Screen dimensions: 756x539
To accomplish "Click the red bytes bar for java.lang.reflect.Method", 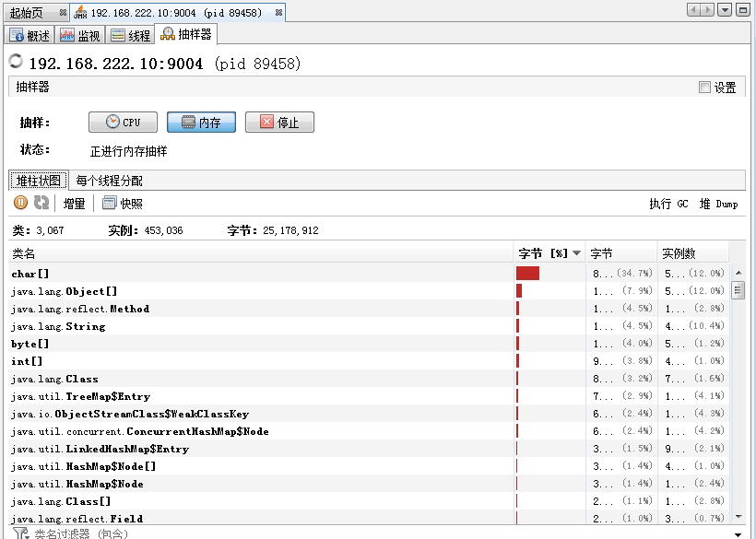I will point(518,309).
